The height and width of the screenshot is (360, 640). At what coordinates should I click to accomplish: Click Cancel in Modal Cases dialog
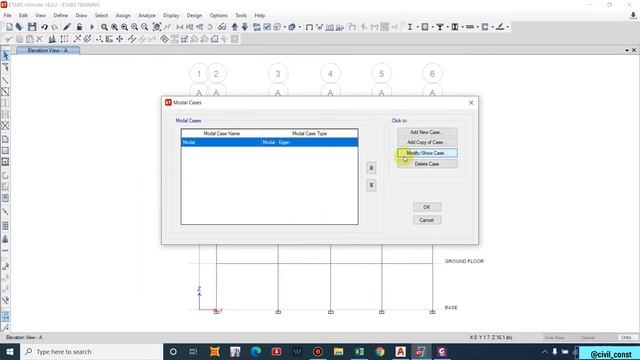coord(427,220)
